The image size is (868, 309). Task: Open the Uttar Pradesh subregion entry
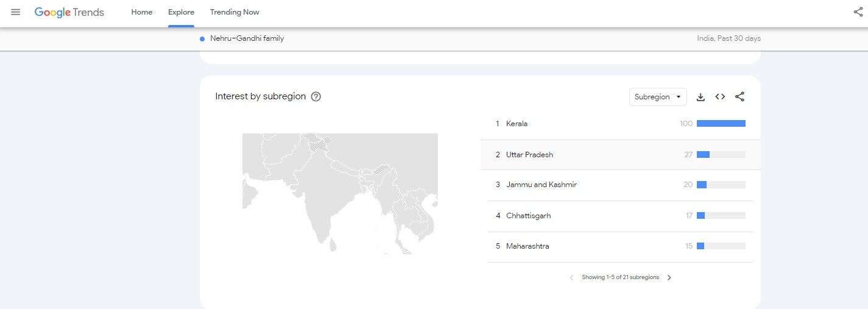pyautogui.click(x=529, y=155)
